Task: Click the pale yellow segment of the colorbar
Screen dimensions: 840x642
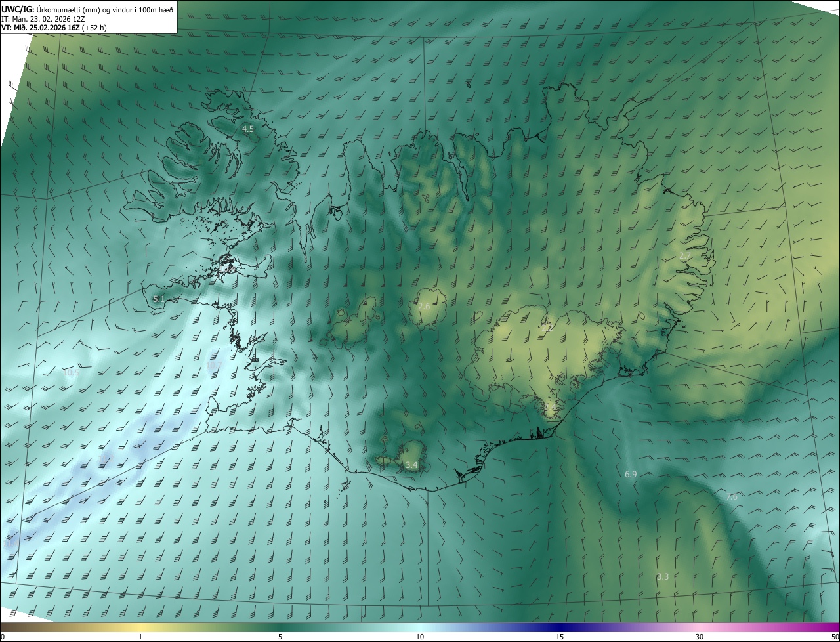Action: (140, 627)
